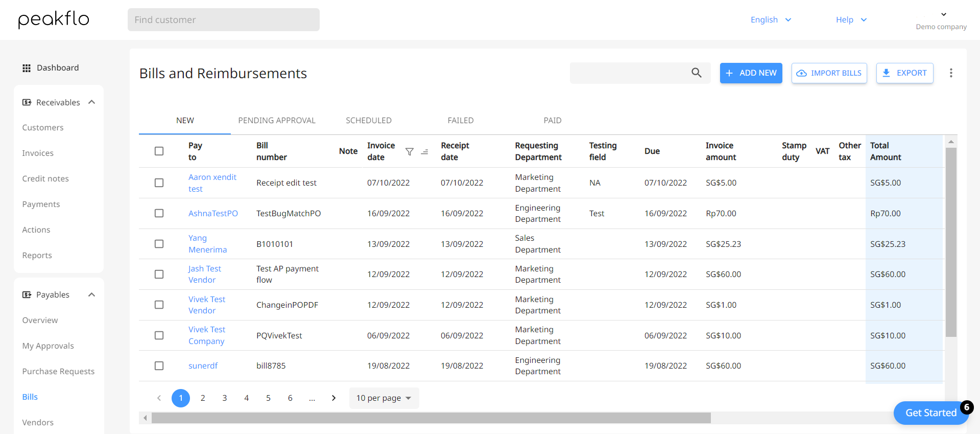This screenshot has width=980, height=434.
Task: Open the Jash Test Vendor link
Action: click(x=205, y=275)
